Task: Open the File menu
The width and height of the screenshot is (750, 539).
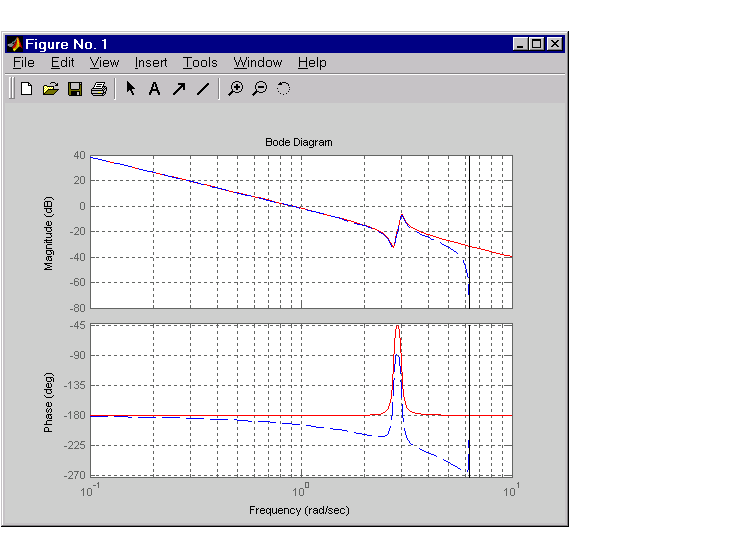Action: click(23, 62)
